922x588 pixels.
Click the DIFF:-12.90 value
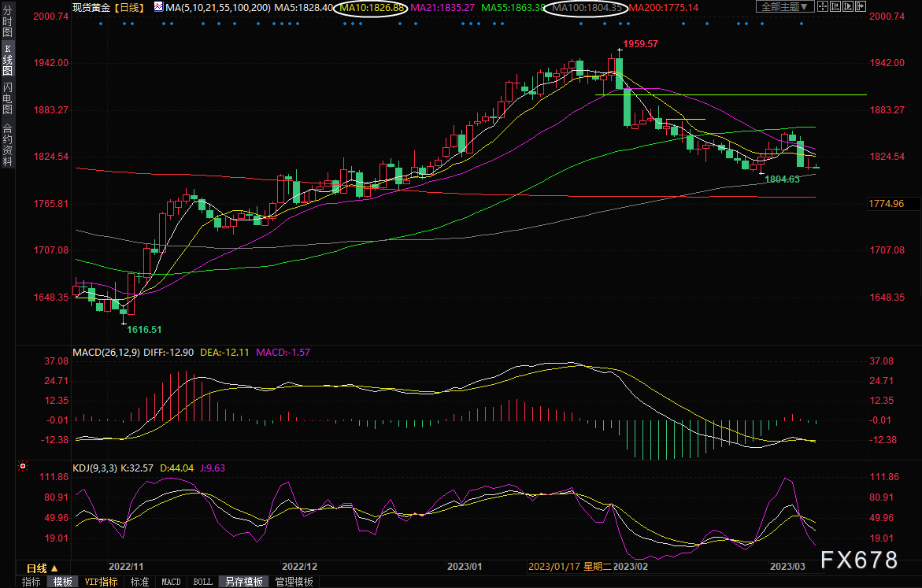click(168, 352)
